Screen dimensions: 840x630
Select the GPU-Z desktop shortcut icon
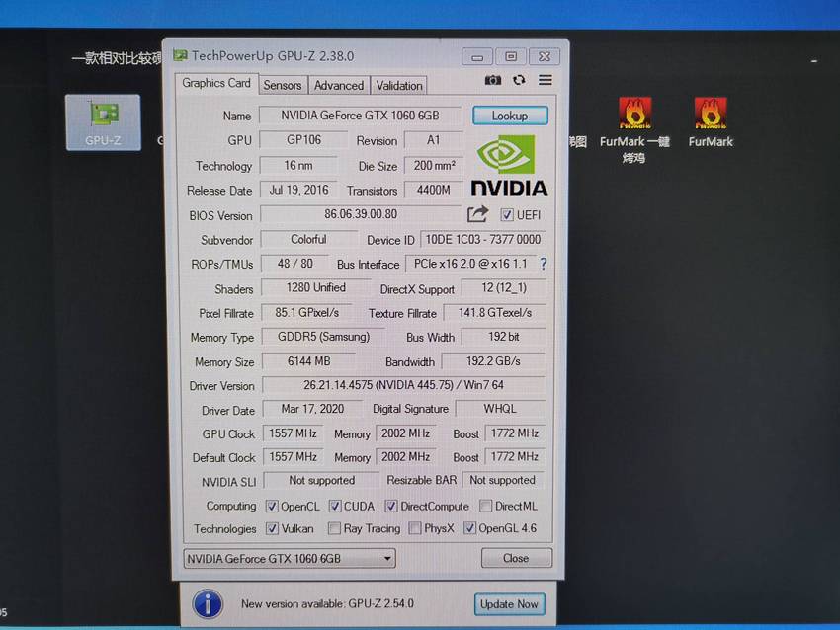[x=104, y=122]
